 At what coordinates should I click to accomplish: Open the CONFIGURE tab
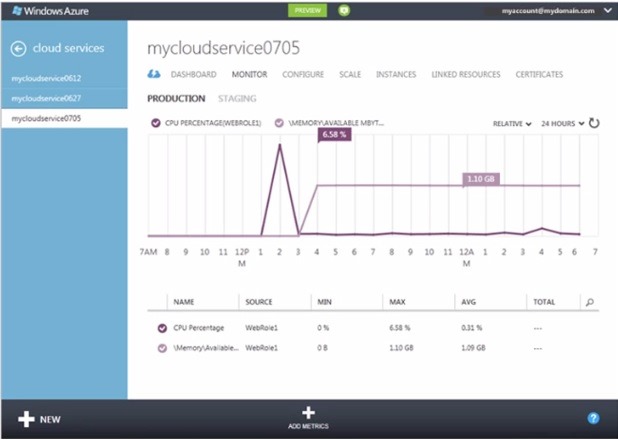303,74
